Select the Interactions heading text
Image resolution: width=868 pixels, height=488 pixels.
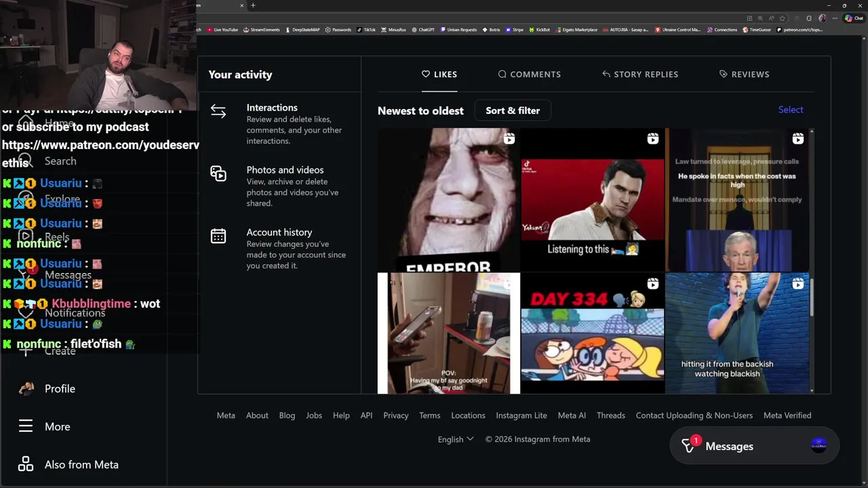[272, 108]
